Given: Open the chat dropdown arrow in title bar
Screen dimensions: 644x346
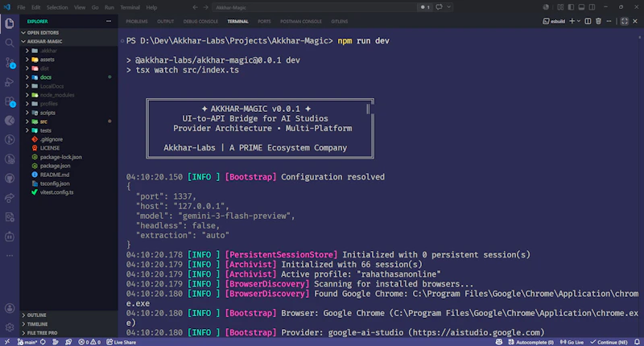Looking at the screenshot, I should [449, 7].
